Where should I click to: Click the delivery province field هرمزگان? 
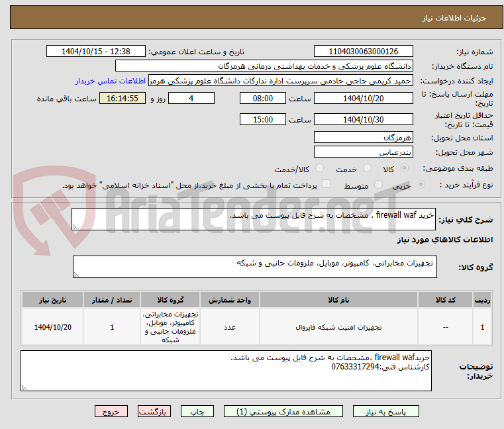363,138
